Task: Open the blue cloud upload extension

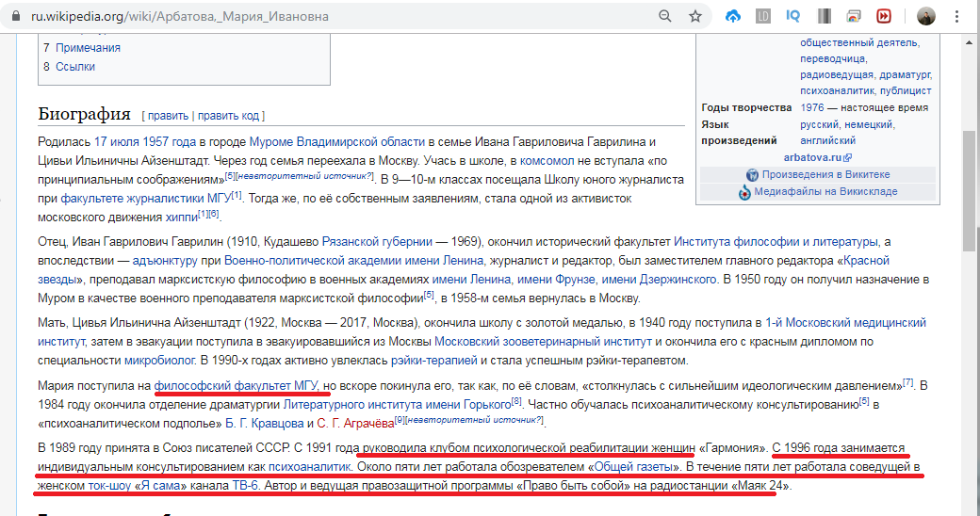Action: 732,16
